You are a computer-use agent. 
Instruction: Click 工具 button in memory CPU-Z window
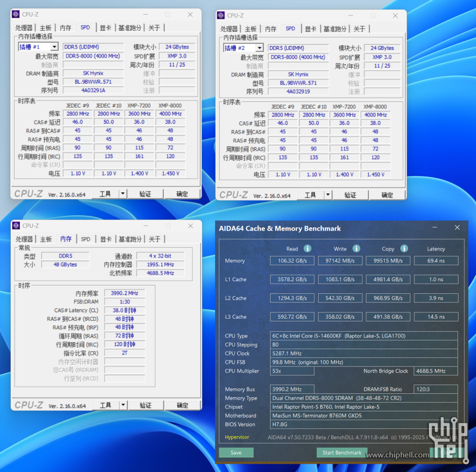click(x=105, y=405)
